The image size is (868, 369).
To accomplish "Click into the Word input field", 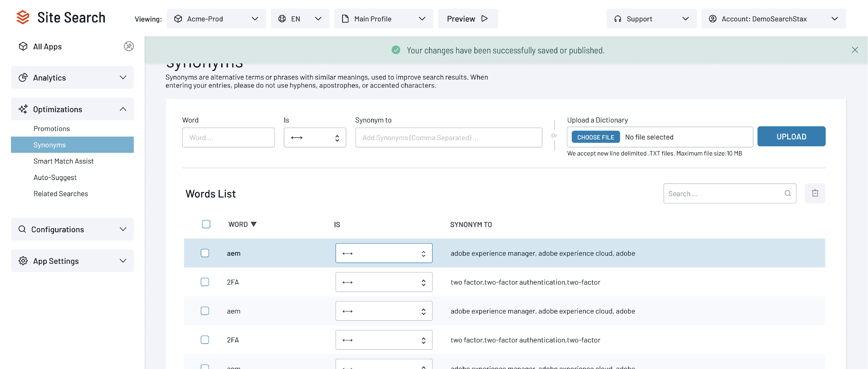I will click(228, 137).
